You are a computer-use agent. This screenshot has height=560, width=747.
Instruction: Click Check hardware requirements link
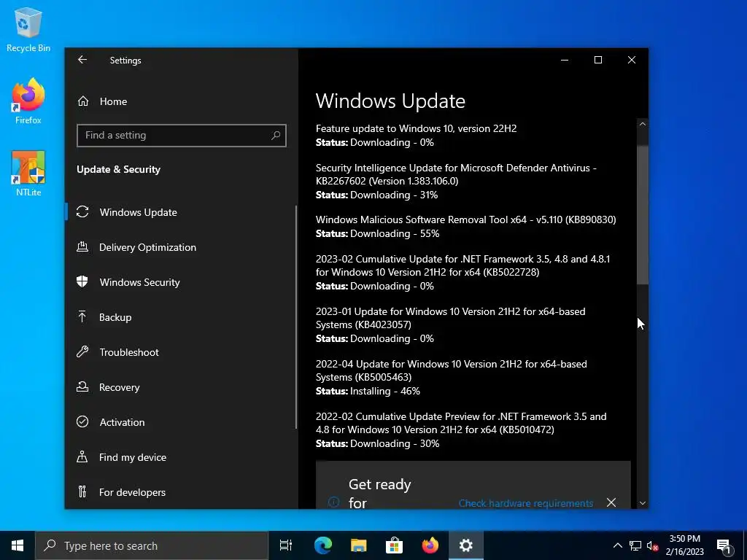pos(525,503)
